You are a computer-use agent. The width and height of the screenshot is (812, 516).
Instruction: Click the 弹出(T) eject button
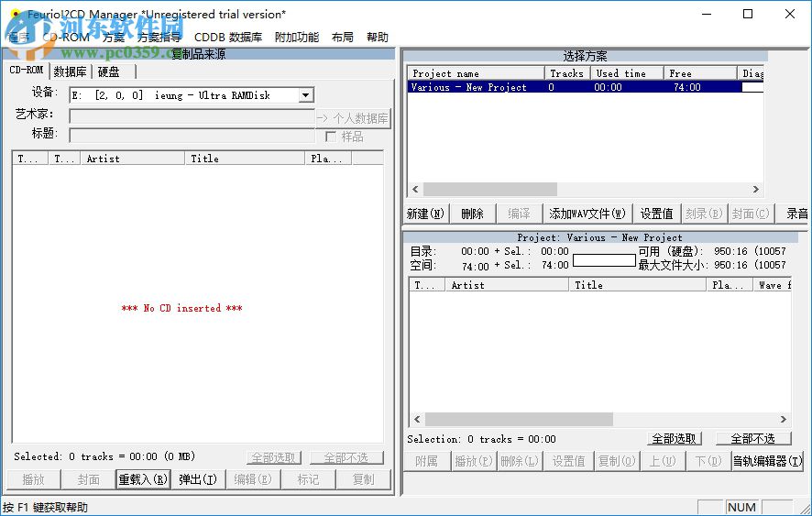pyautogui.click(x=198, y=479)
